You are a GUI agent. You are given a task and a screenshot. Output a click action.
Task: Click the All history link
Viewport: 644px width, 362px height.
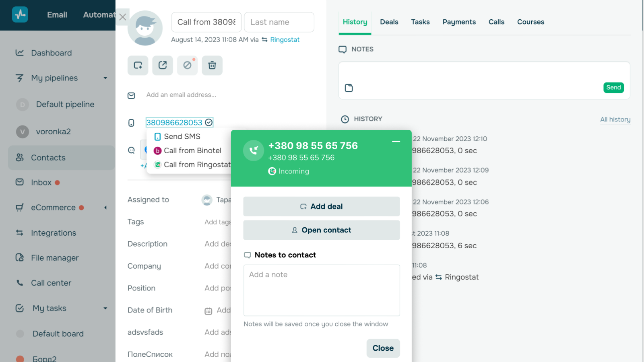[x=615, y=119]
